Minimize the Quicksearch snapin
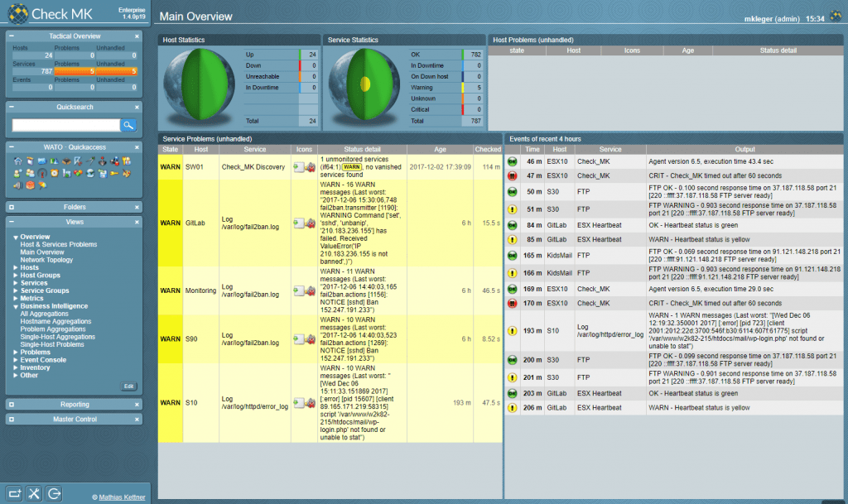848x504 pixels. point(12,107)
